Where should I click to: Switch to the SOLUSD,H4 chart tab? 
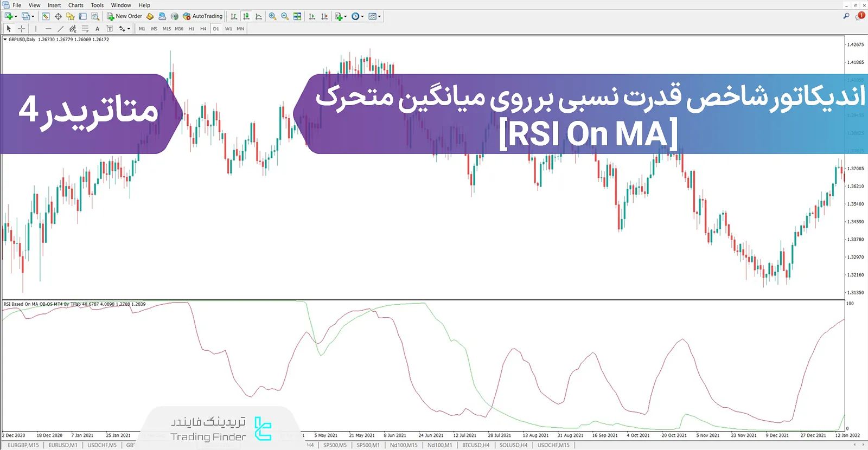tap(513, 445)
